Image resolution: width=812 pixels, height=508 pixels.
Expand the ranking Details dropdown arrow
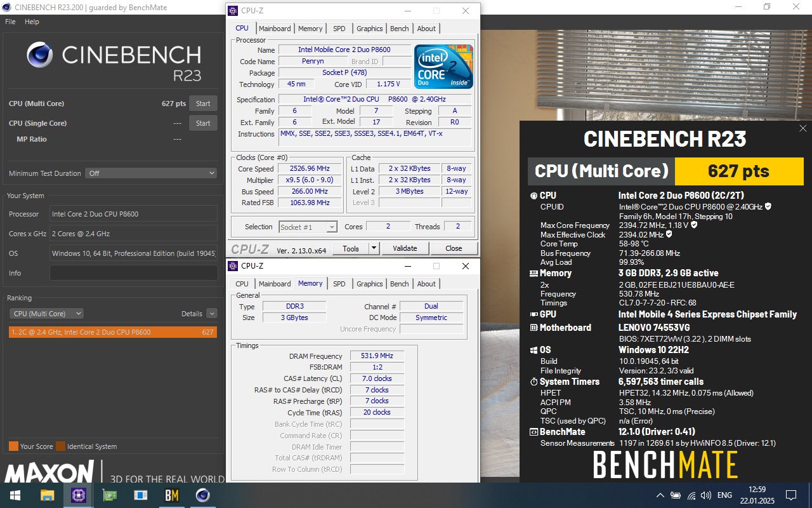212,313
